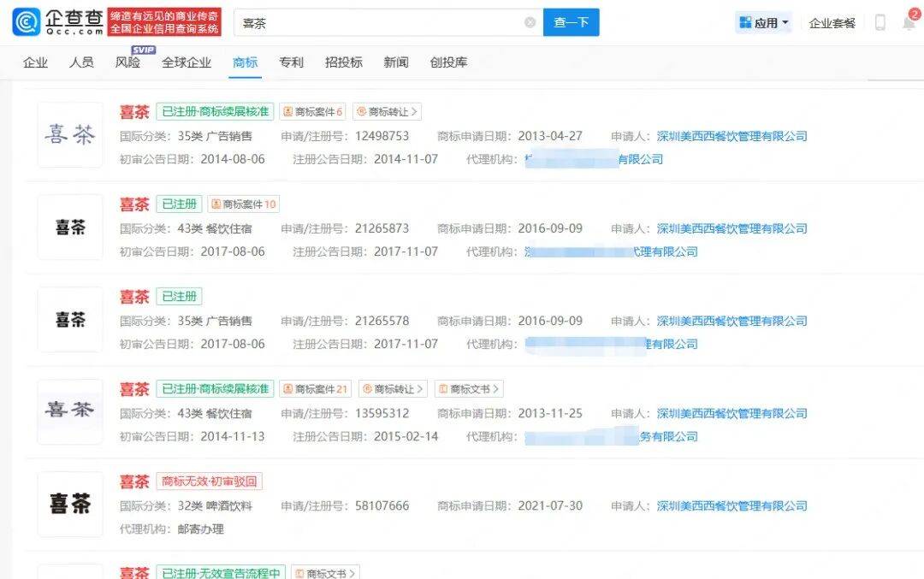
Task: Expand 商标转让 in the first result
Action: click(x=387, y=112)
